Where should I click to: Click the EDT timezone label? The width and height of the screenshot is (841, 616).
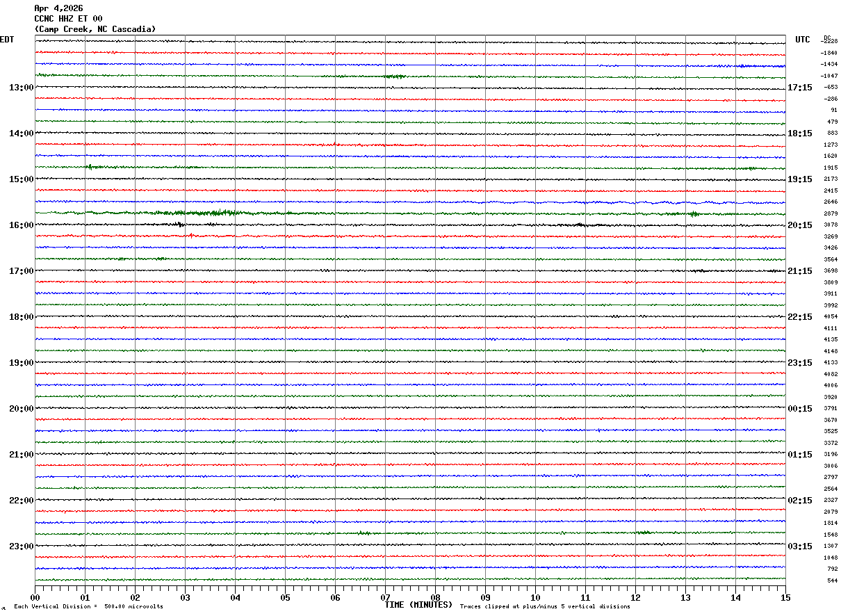pos(7,40)
